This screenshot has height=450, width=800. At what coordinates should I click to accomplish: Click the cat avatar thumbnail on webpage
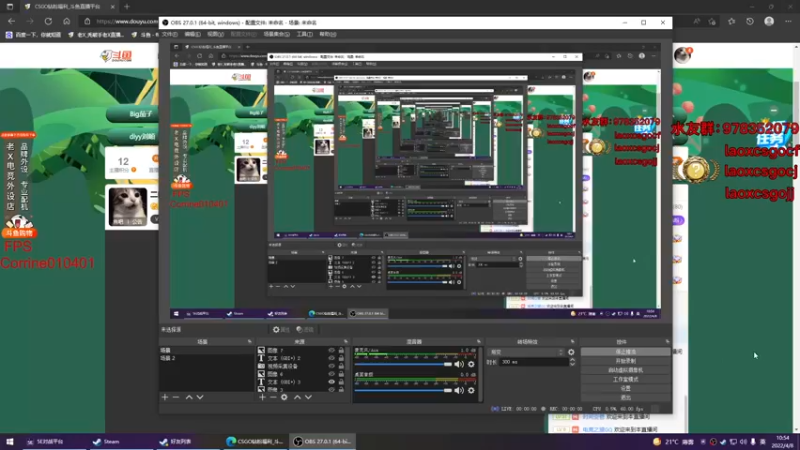coord(128,207)
